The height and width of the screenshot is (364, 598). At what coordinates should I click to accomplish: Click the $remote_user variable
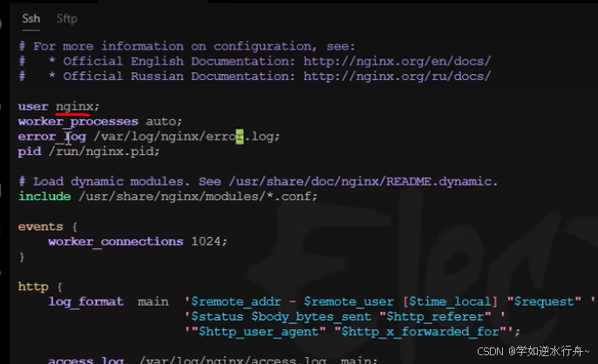349,302
